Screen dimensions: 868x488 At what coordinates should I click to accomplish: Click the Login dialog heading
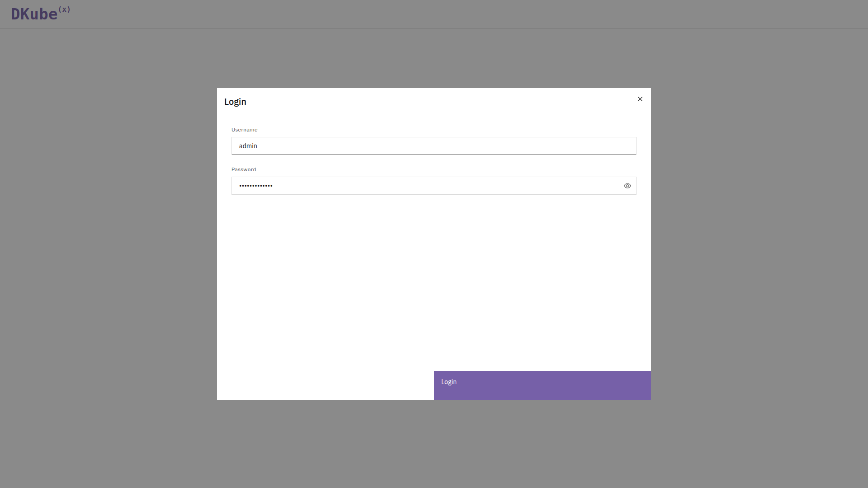coord(235,102)
